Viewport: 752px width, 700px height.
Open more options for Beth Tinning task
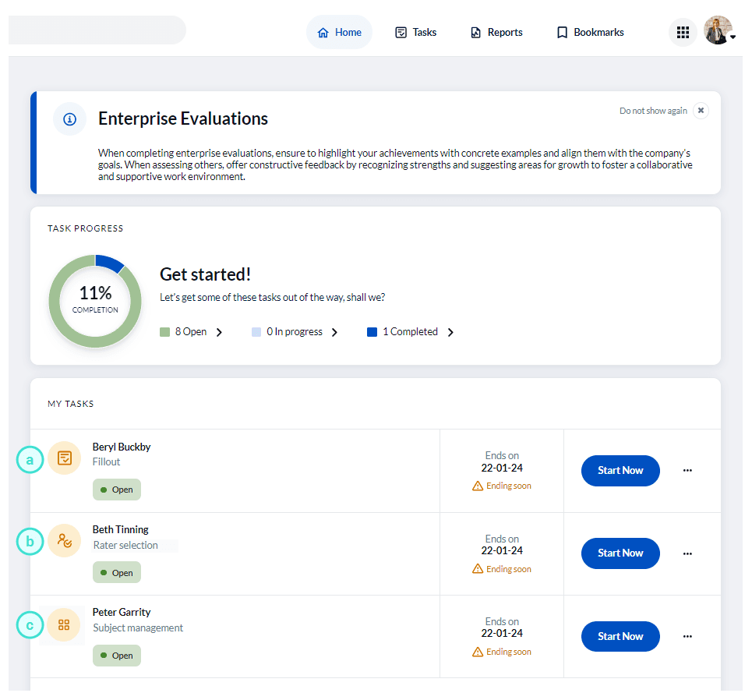tap(687, 553)
